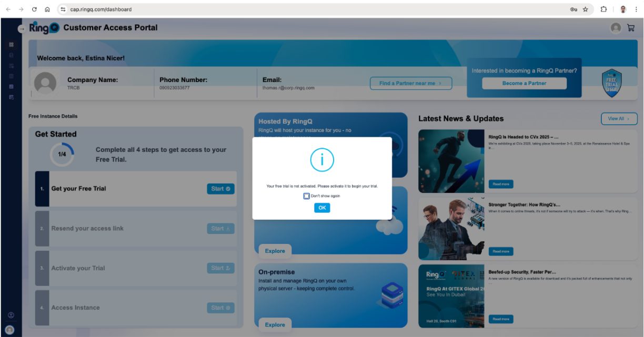Open the browser extensions puzzle icon
The height and width of the screenshot is (337, 644).
coord(603,9)
